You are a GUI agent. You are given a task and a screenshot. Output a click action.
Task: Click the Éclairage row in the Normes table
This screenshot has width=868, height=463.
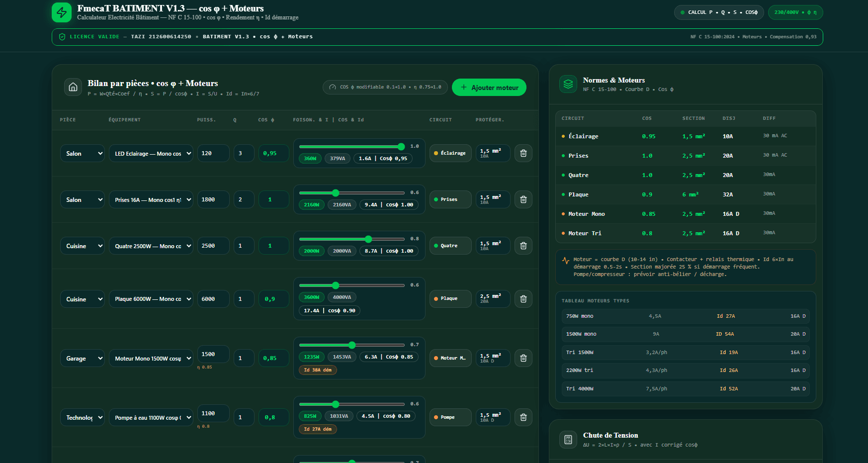click(x=686, y=136)
